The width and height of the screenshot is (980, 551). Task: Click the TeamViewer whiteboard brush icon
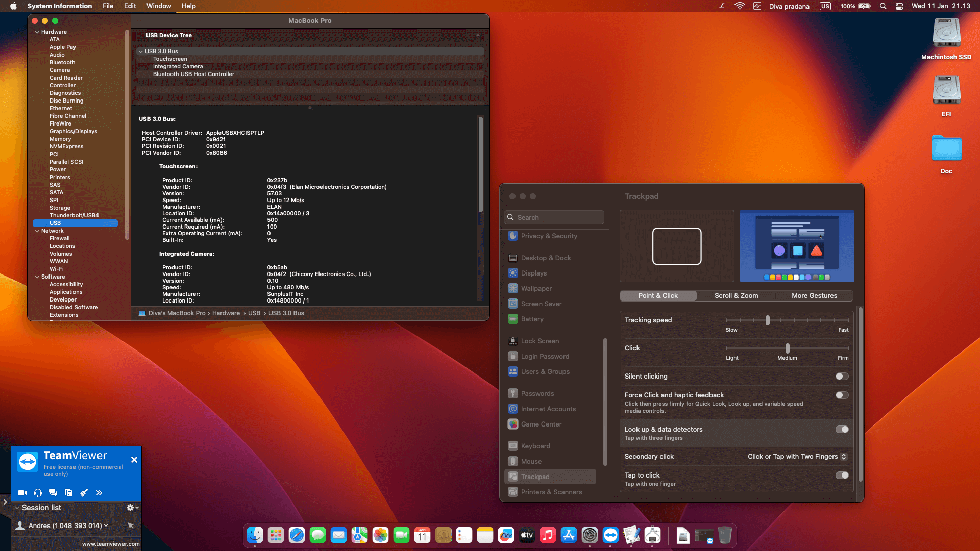[84, 493]
